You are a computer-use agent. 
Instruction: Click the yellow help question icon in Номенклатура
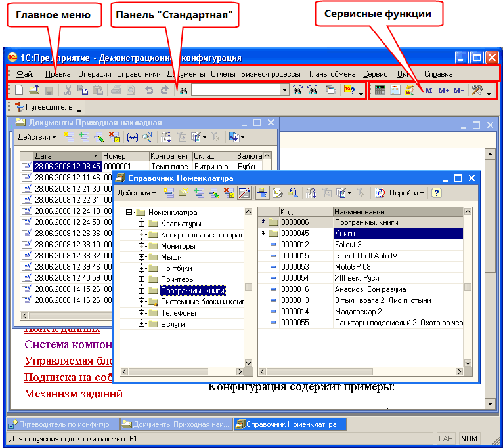coord(436,193)
